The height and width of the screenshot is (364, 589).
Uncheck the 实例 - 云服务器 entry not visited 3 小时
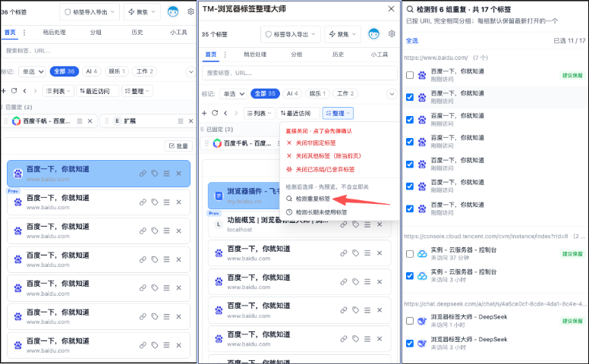(410, 276)
